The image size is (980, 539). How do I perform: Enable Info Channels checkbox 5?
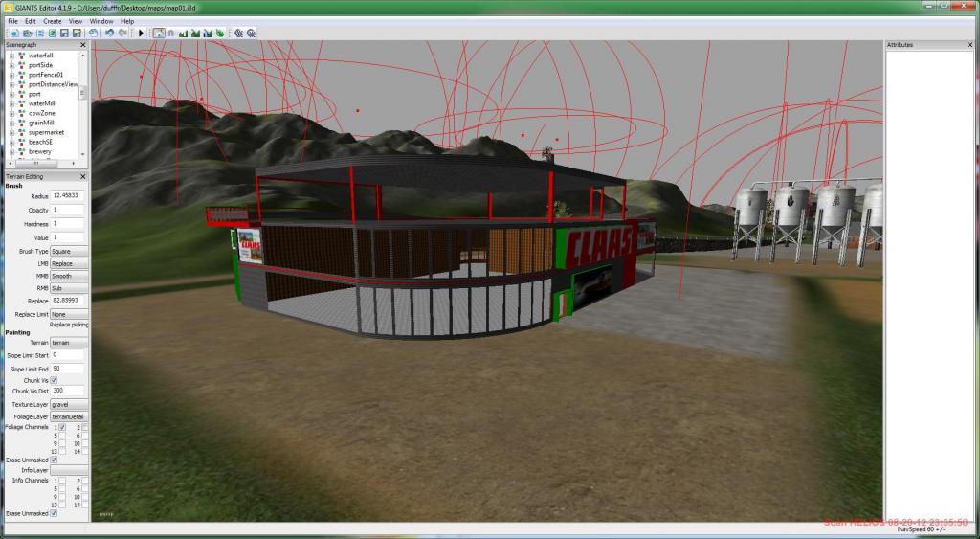[62, 488]
